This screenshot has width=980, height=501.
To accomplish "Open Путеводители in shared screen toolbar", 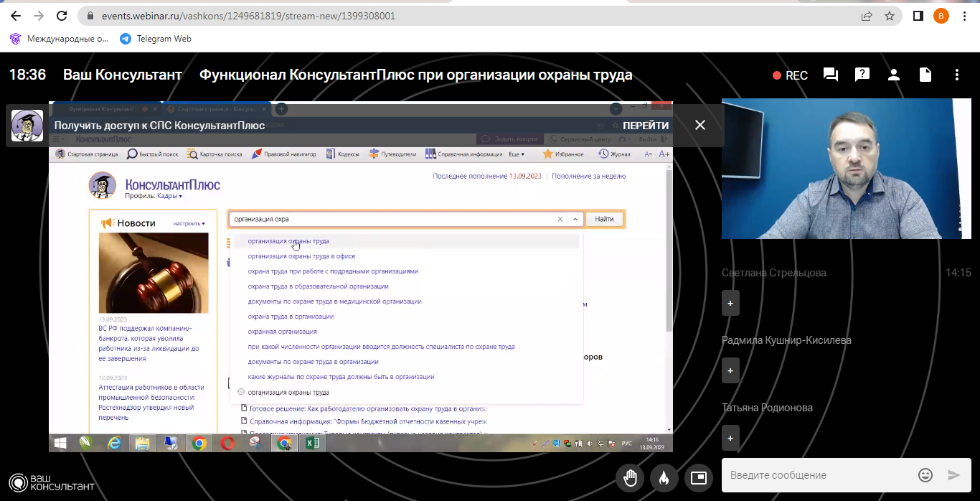I will [393, 154].
